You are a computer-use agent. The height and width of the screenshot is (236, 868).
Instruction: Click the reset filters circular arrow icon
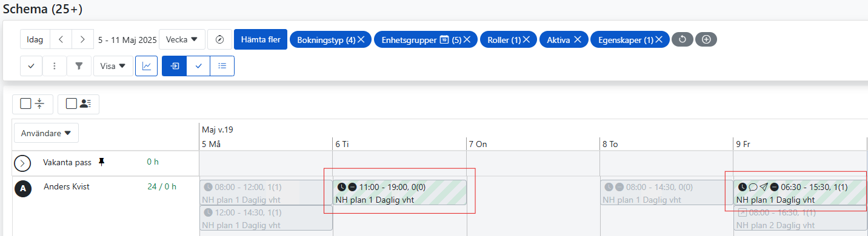click(683, 39)
